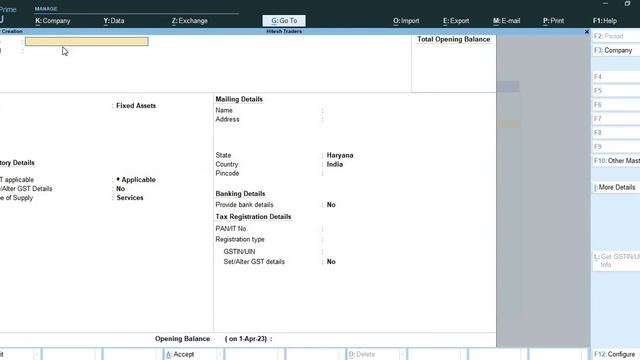Open the M: E-mail menu

[x=506, y=21]
